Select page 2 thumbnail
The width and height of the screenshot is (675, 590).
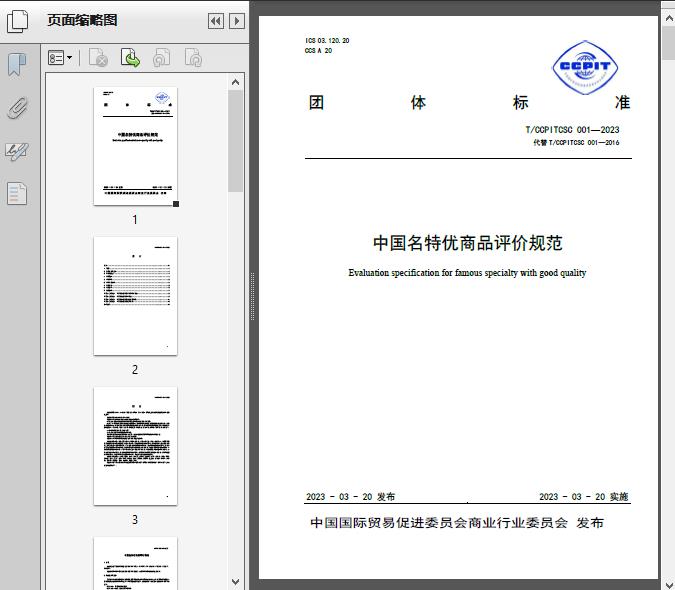pos(135,296)
